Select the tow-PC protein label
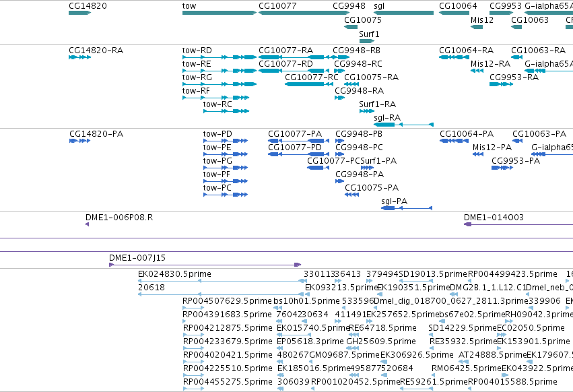Viewport: 573px width, 392px height. [217, 188]
